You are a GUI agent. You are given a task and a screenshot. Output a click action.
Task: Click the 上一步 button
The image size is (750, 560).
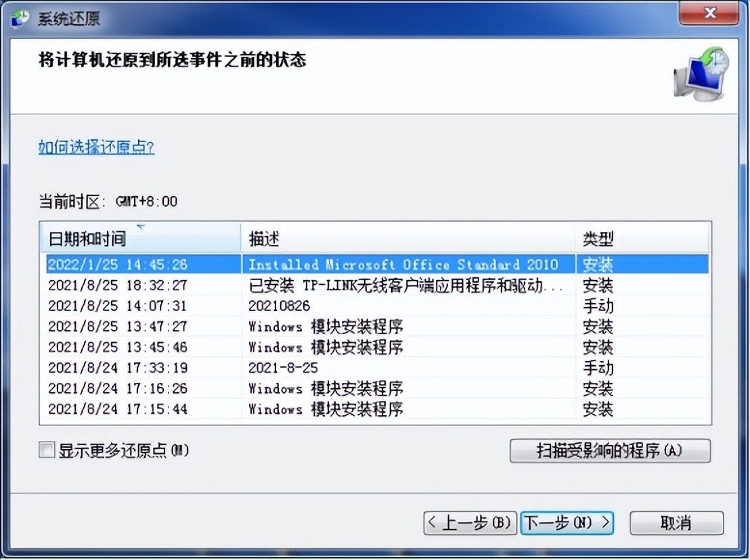(470, 522)
